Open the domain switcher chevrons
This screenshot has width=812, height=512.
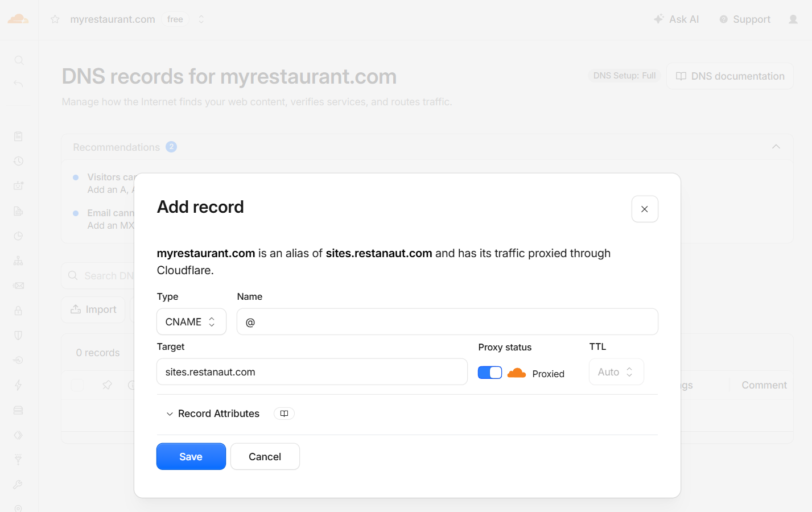(201, 19)
